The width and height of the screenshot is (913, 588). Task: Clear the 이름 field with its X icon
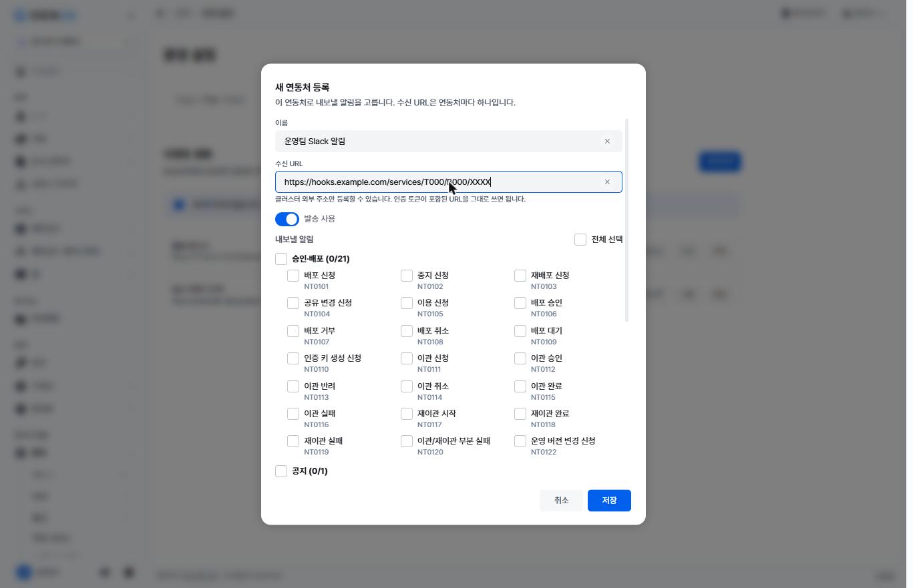click(x=607, y=141)
